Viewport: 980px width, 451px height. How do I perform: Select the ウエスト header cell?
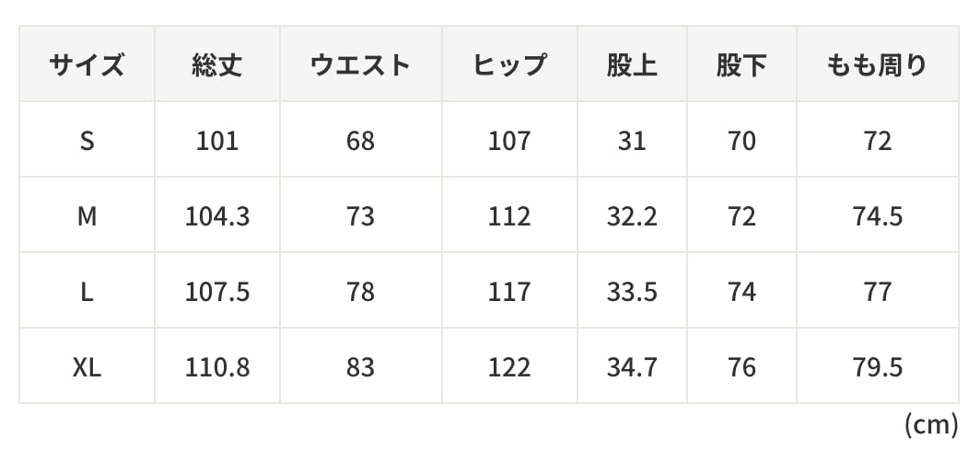[x=360, y=65]
